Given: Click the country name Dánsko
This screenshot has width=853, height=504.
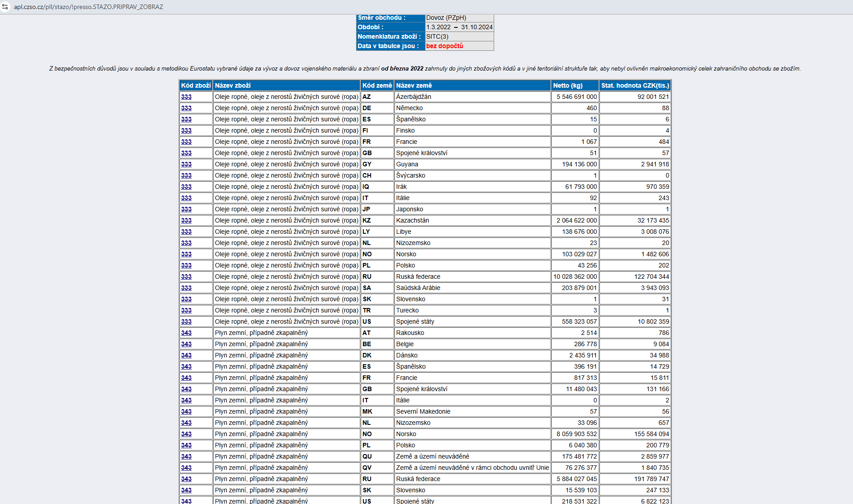Looking at the screenshot, I should pos(407,355).
